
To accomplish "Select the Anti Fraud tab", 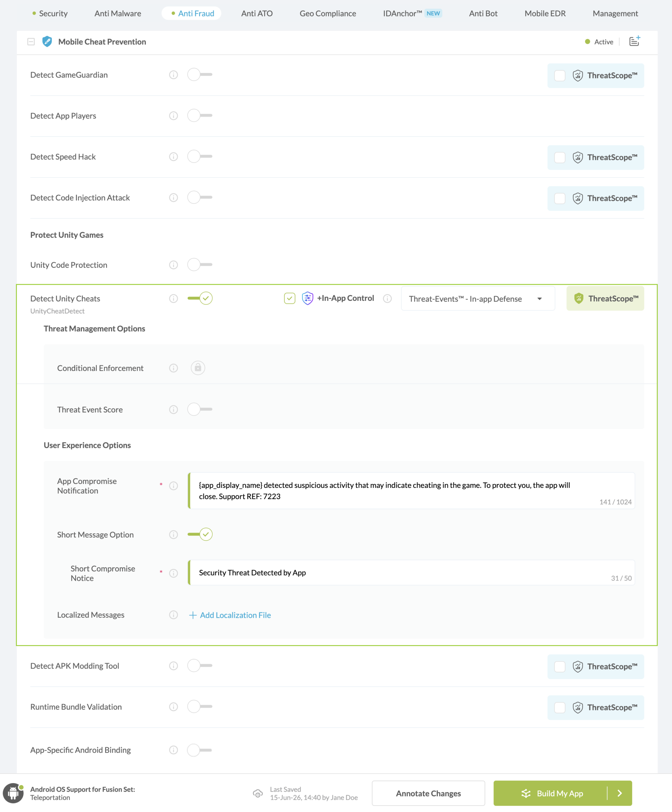I will click(x=192, y=13).
